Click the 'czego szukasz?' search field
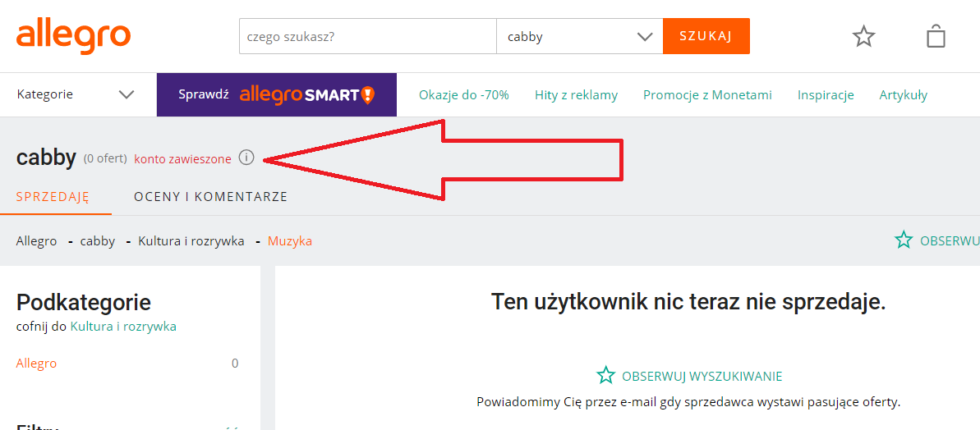 pyautogui.click(x=367, y=37)
